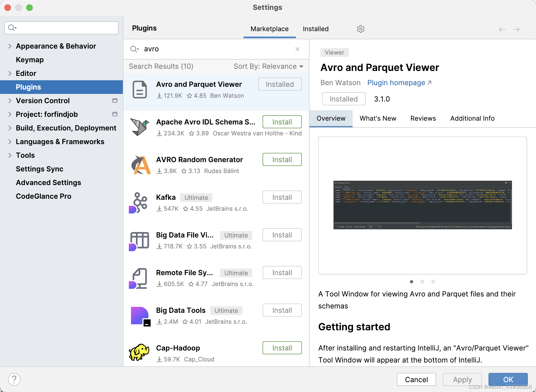Expand the Appearance & Behavior tree node
The width and height of the screenshot is (536, 392).
[10, 46]
